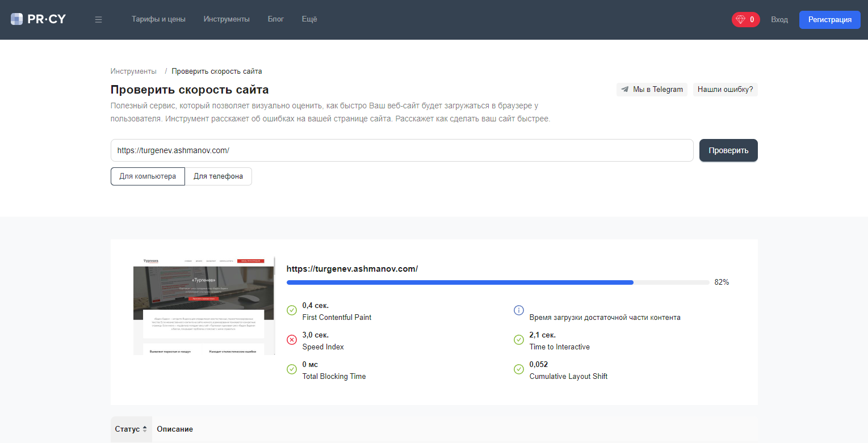Image resolution: width=868 pixels, height=443 pixels.
Task: Click the Total Blocking Time label
Action: point(334,376)
